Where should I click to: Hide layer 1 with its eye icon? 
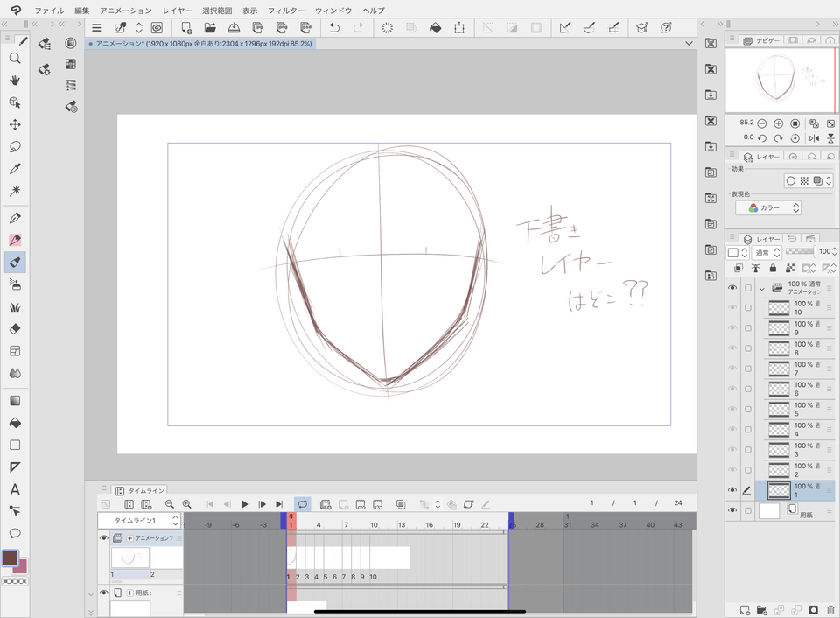[732, 490]
